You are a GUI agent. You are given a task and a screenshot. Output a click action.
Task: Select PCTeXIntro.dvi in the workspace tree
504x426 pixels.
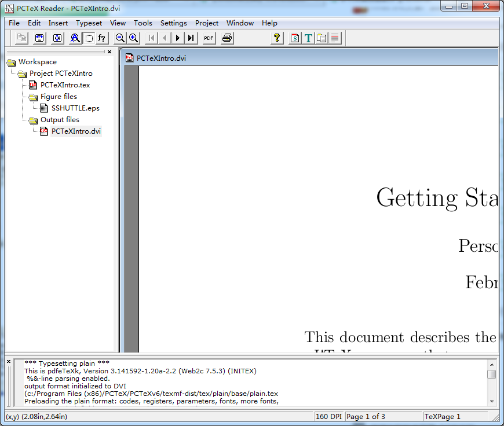(76, 131)
